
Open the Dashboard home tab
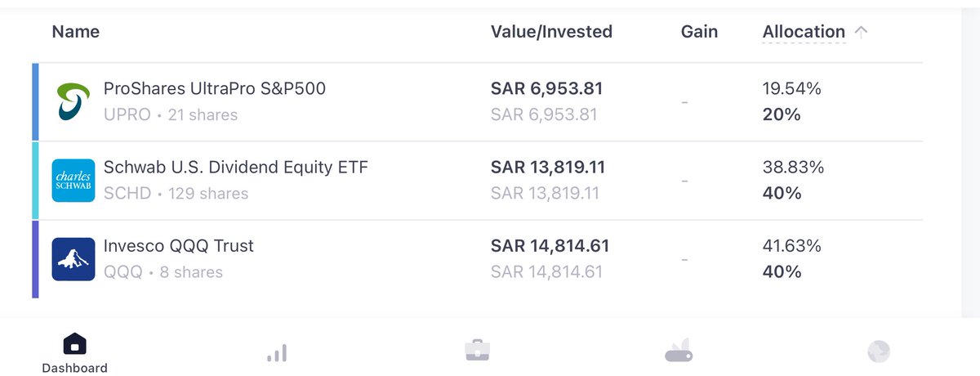pos(74,351)
